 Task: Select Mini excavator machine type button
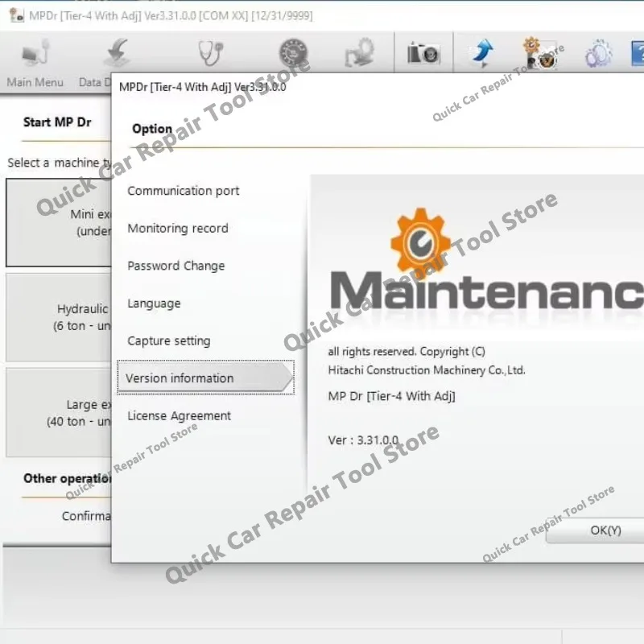pos(58,222)
